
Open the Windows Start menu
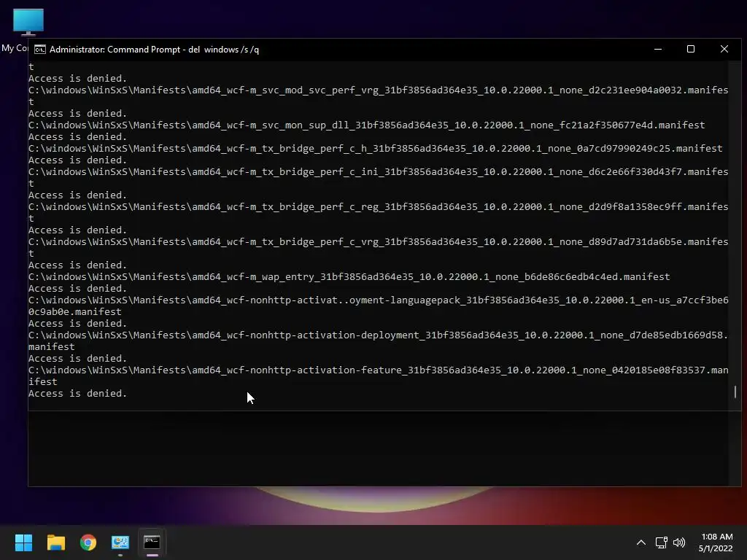23,542
